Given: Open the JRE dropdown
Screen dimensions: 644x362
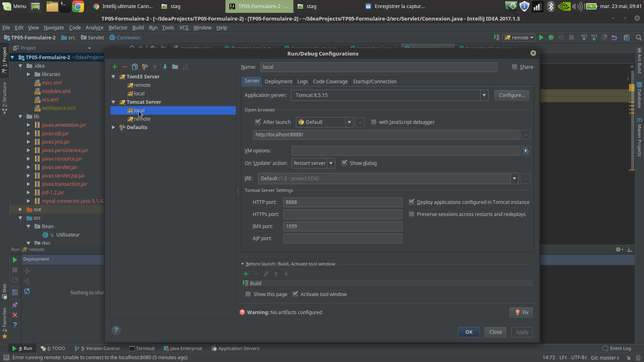Looking at the screenshot, I should pyautogui.click(x=514, y=179).
